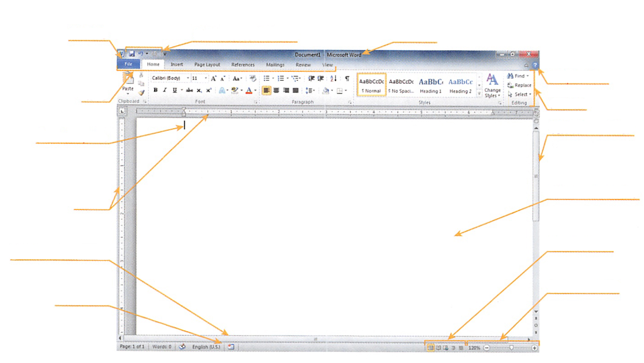Apply subscript formatting

(x=199, y=90)
